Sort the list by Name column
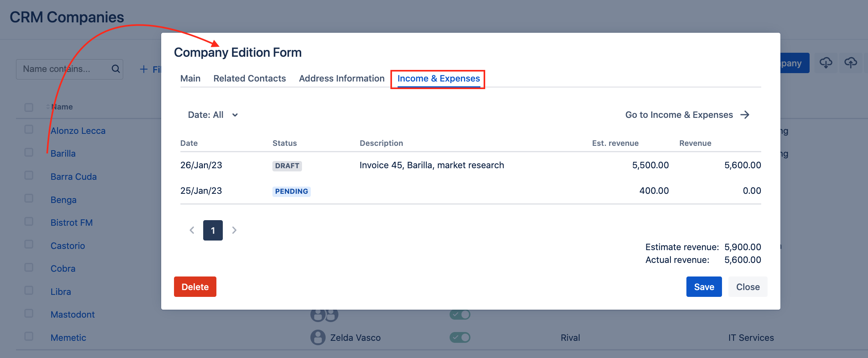The width and height of the screenshot is (868, 358). click(62, 107)
